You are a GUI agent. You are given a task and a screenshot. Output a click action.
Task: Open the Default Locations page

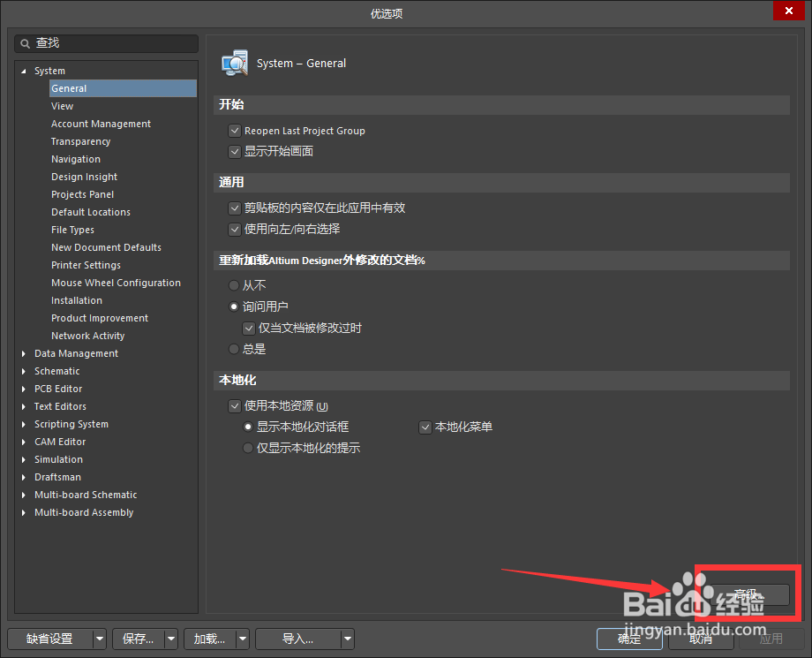tap(91, 212)
